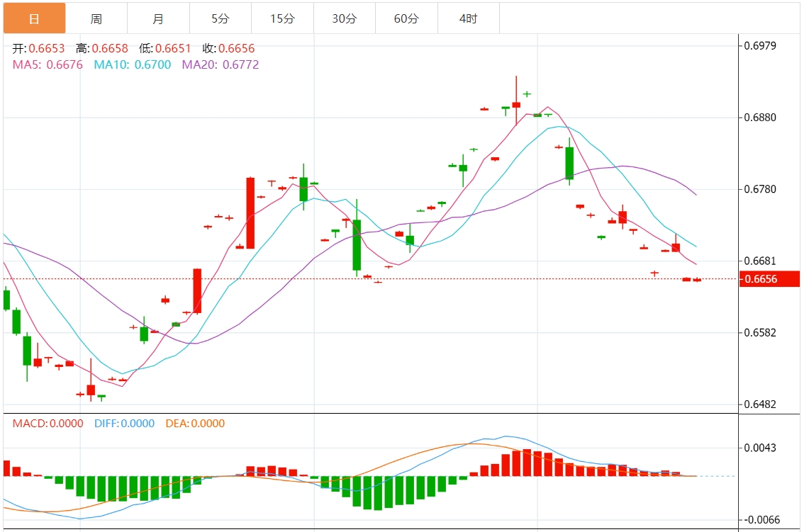Click the high price 高:0.6658
This screenshot has width=809, height=532.
[102, 48]
